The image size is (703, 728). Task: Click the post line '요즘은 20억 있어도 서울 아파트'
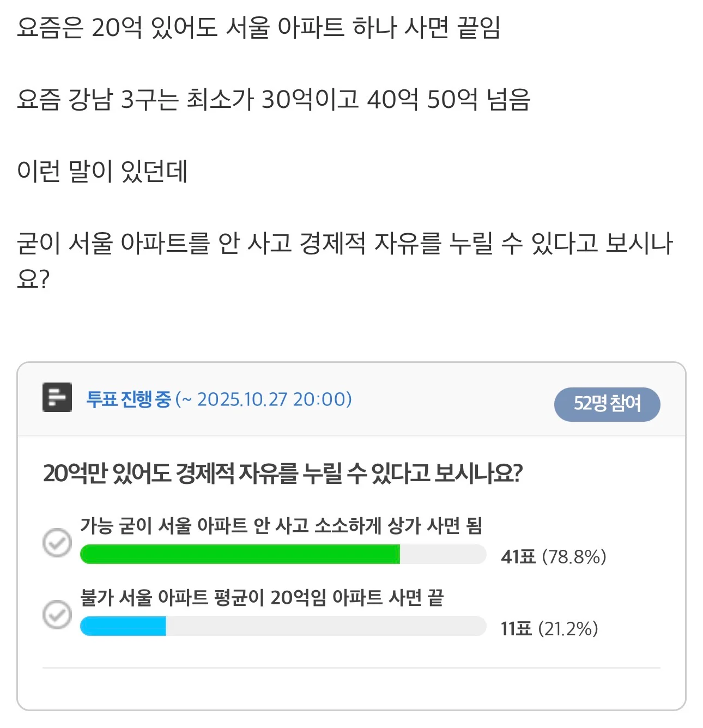258,27
